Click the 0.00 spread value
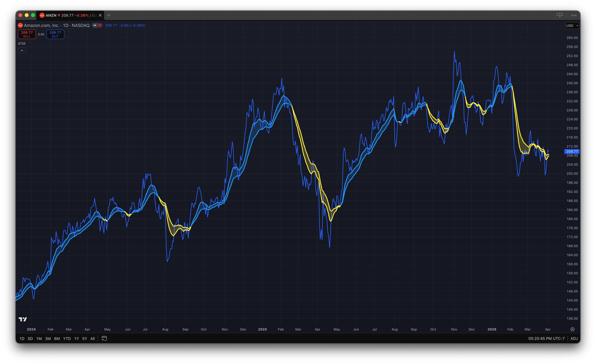 [41, 34]
